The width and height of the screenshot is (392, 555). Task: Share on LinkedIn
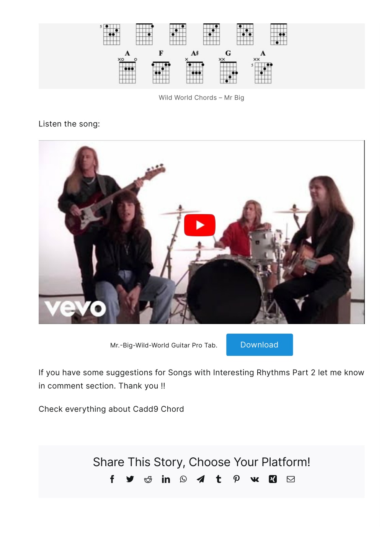pyautogui.click(x=166, y=479)
